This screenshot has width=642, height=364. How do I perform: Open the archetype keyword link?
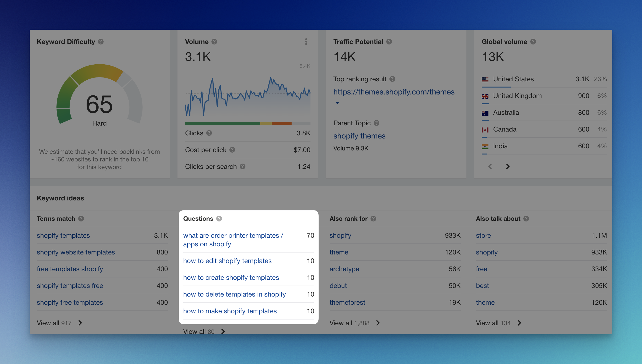344,269
